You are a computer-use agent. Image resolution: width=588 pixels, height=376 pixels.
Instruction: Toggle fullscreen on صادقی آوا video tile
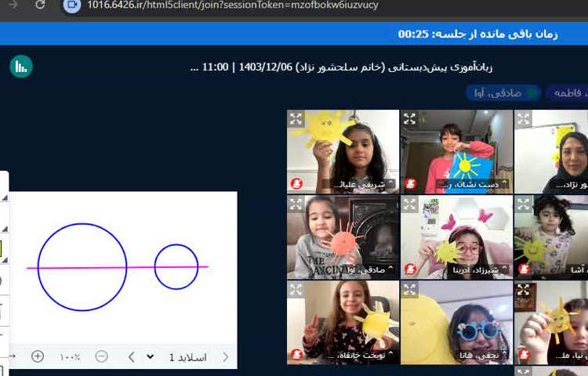[296, 204]
